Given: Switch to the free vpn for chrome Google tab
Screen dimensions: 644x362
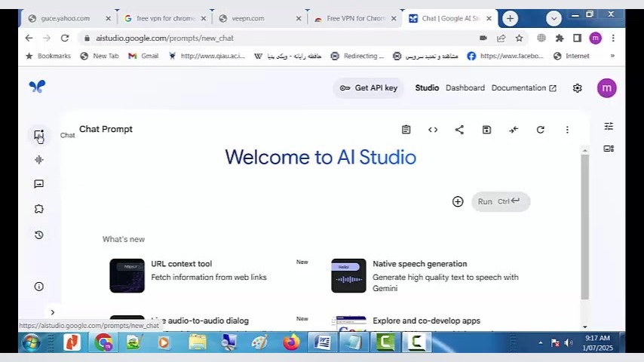Looking at the screenshot, I should [x=164, y=19].
